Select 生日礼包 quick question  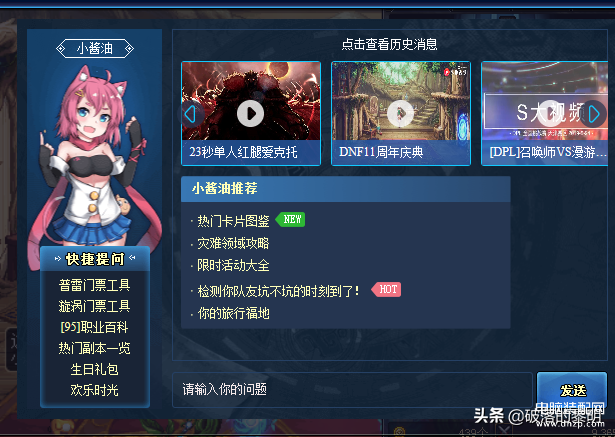pyautogui.click(x=95, y=369)
